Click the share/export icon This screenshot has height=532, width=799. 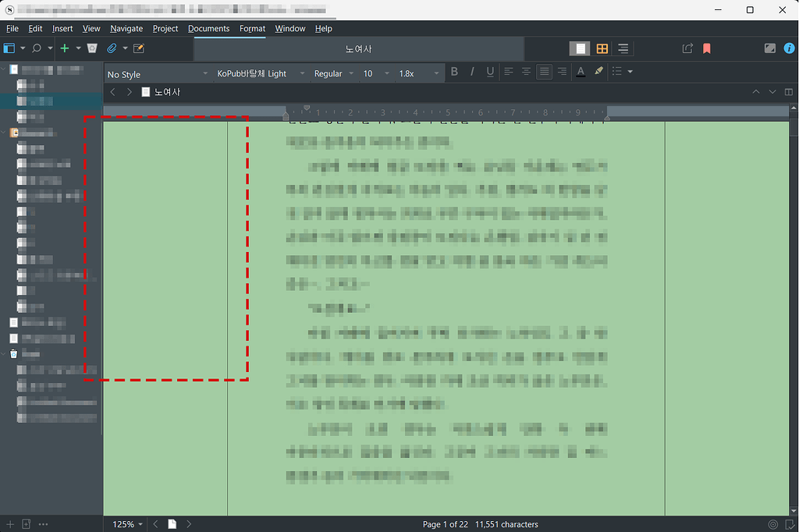pyautogui.click(x=687, y=48)
